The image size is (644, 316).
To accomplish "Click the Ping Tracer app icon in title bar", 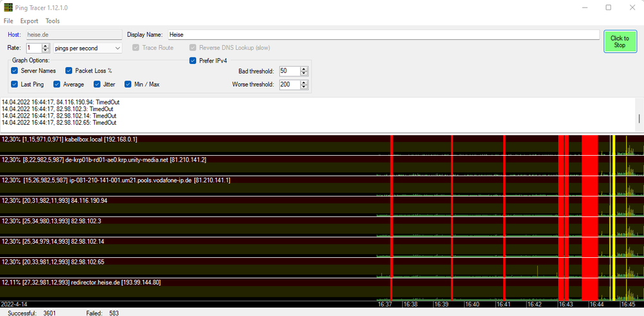I will click(x=8, y=7).
